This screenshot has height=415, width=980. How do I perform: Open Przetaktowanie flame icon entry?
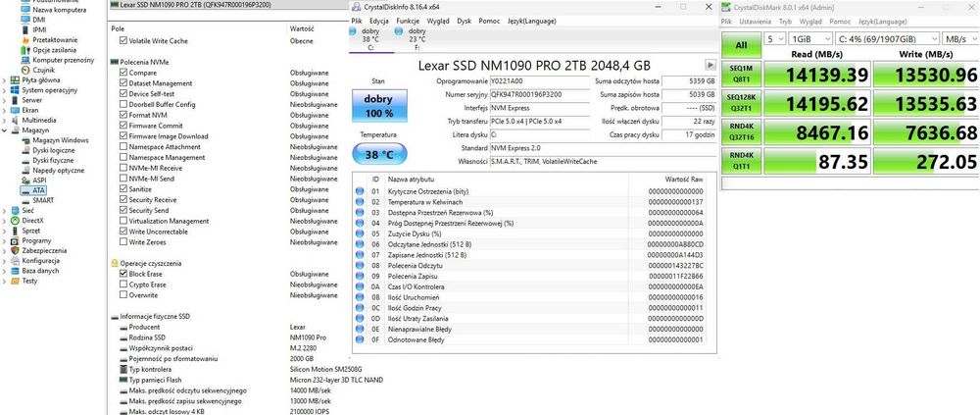pyautogui.click(x=54, y=39)
